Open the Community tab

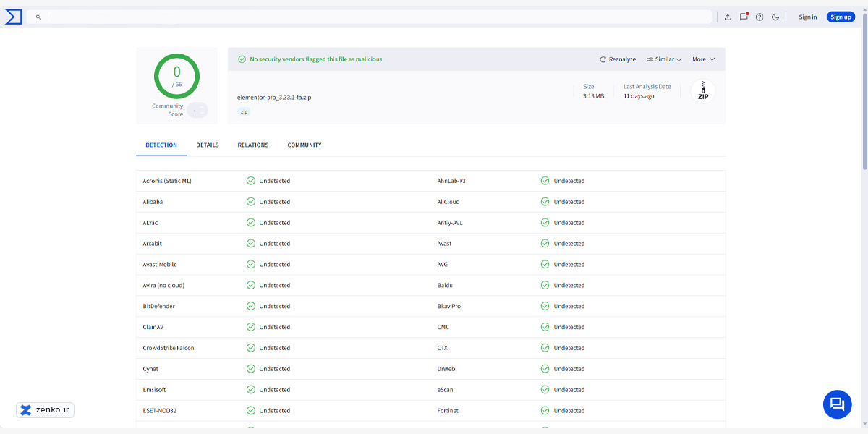305,145
